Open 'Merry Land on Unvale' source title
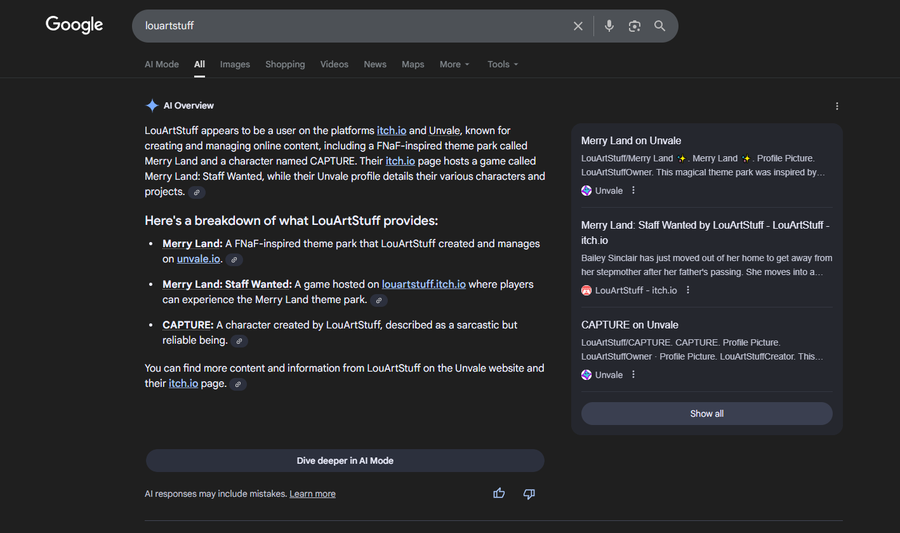This screenshot has width=900, height=533. [x=631, y=141]
